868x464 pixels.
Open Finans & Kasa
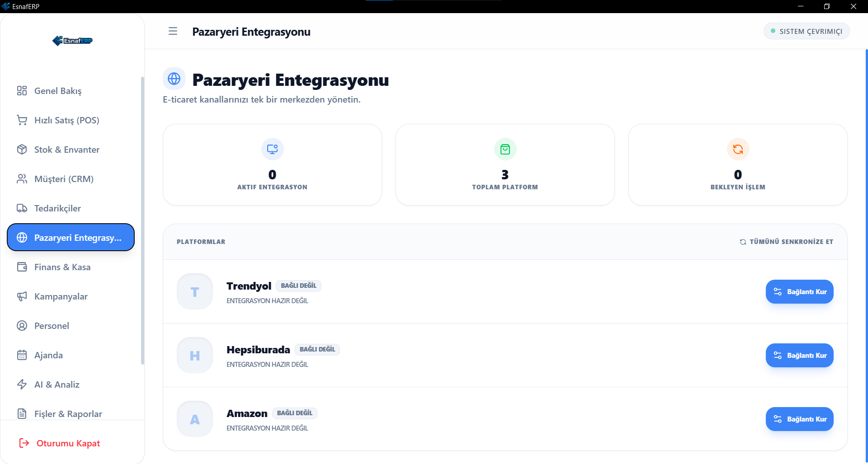pyautogui.click(x=71, y=267)
